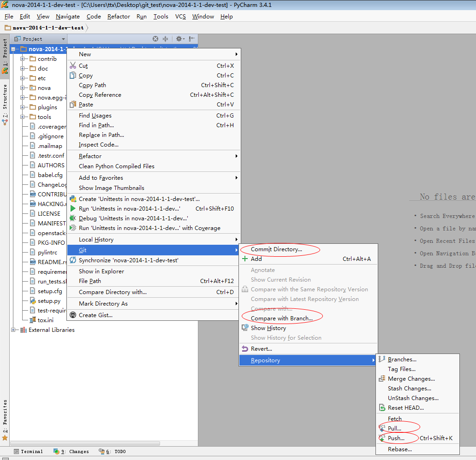Click the VCS Push icon
The height and width of the screenshot is (460, 476).
382,438
